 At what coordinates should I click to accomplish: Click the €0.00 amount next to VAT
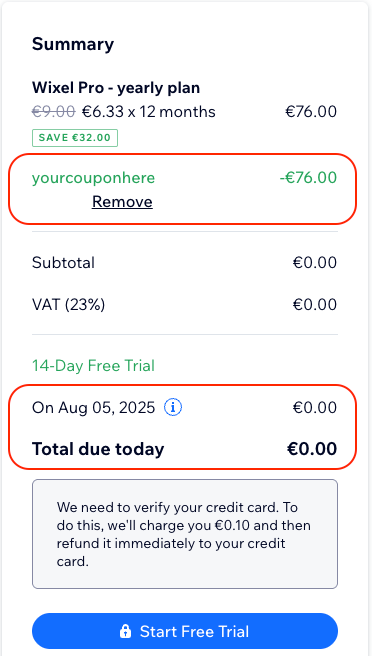(315, 305)
